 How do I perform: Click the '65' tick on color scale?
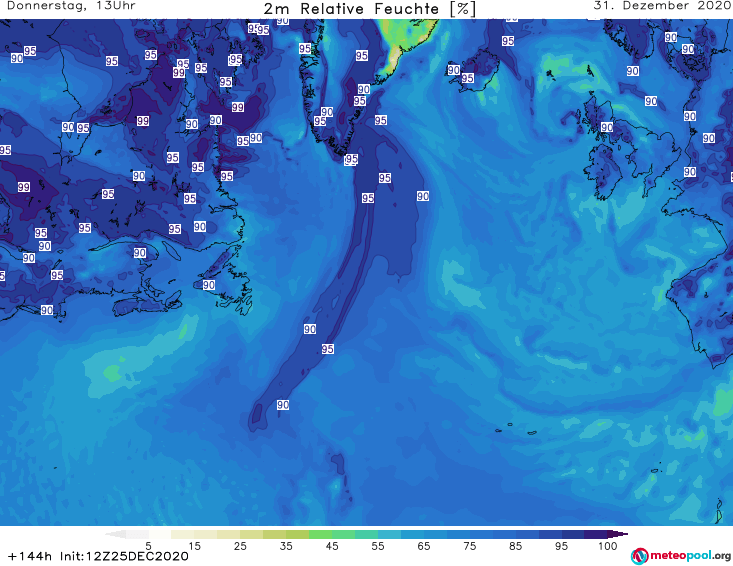coord(424,546)
